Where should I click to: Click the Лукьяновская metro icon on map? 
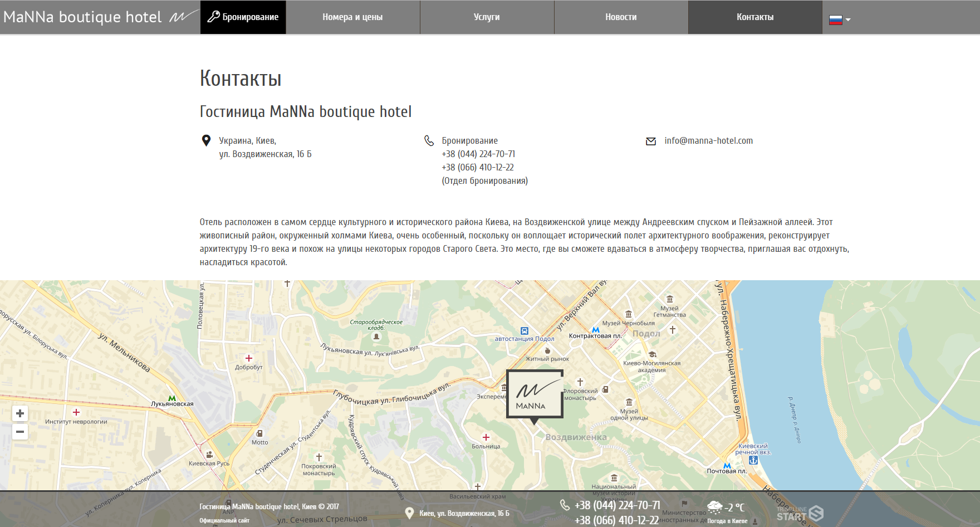pos(172,398)
